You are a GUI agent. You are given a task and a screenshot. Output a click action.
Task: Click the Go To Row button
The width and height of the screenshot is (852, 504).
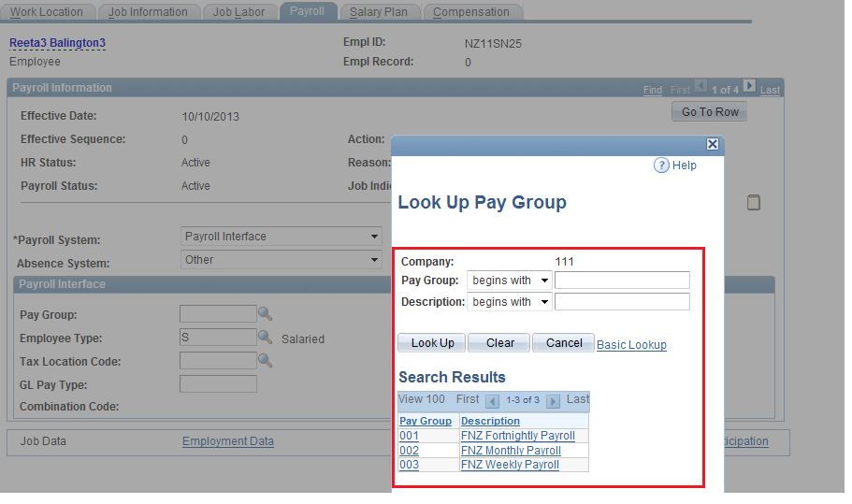(710, 112)
